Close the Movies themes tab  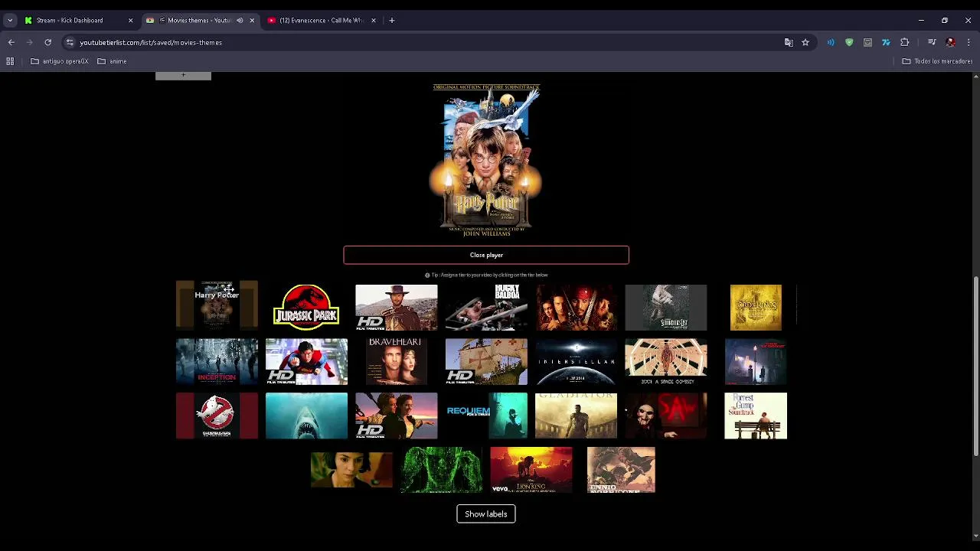pyautogui.click(x=252, y=21)
